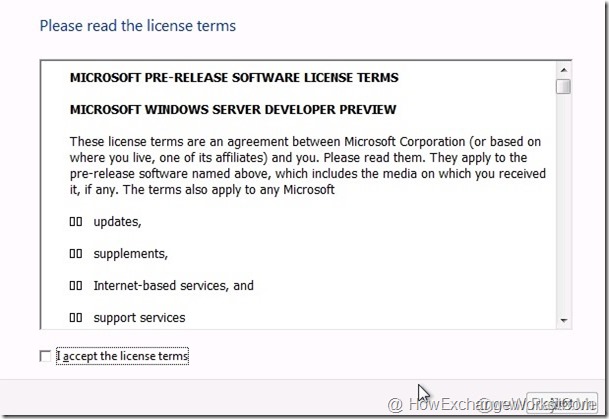
Task: Click the "MICROSOFT PRE-RELEASE SOFTWARE LICENSE TERMS" title
Action: click(x=234, y=77)
